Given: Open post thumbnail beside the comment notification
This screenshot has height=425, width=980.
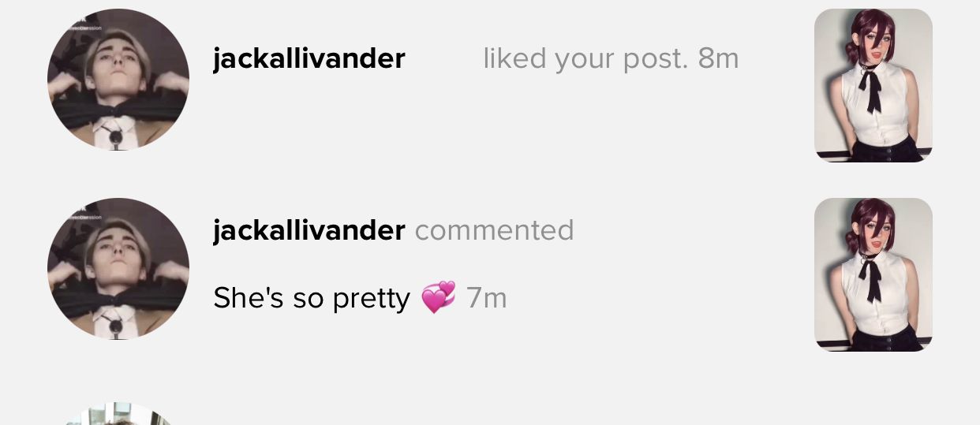Looking at the screenshot, I should click(873, 274).
